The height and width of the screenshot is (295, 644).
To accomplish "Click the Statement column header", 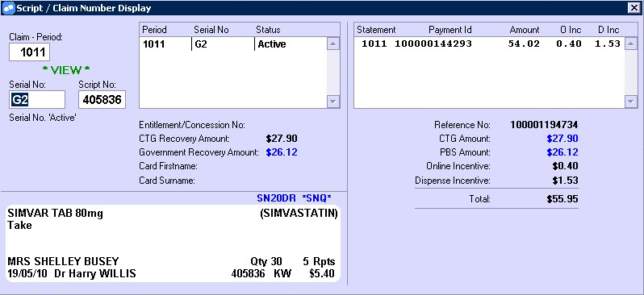I will pos(376,30).
